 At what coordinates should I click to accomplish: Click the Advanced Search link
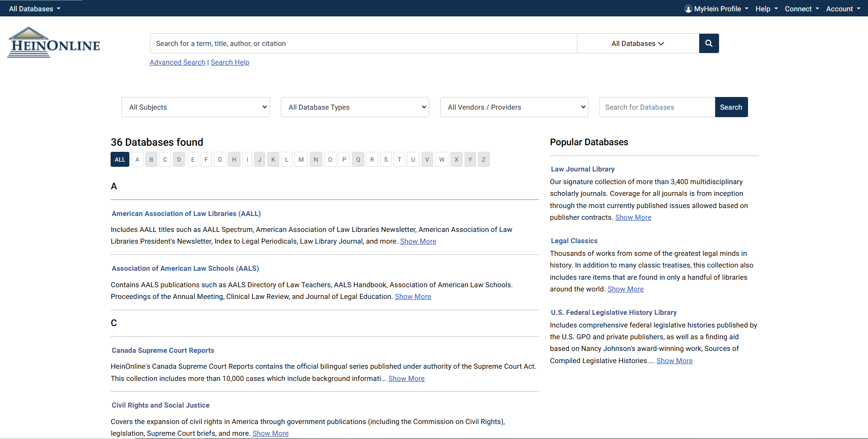tap(178, 62)
